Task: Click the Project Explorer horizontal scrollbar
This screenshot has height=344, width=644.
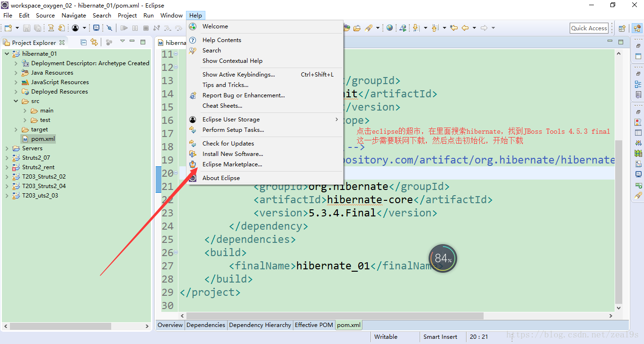Action: (x=61, y=326)
